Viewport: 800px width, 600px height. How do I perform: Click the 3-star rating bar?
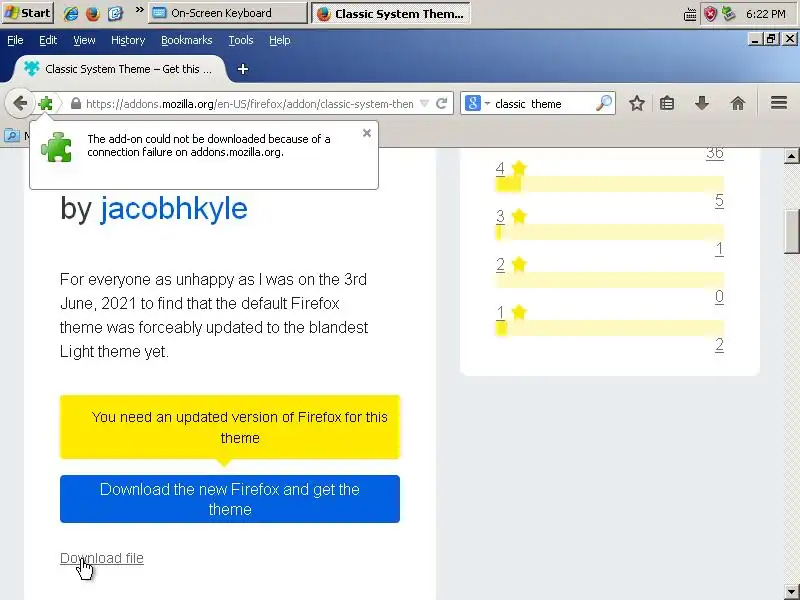click(610, 232)
